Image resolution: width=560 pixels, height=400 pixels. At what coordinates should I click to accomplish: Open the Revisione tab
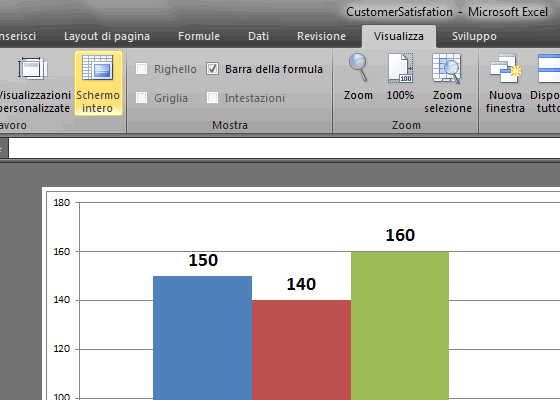coord(321,36)
